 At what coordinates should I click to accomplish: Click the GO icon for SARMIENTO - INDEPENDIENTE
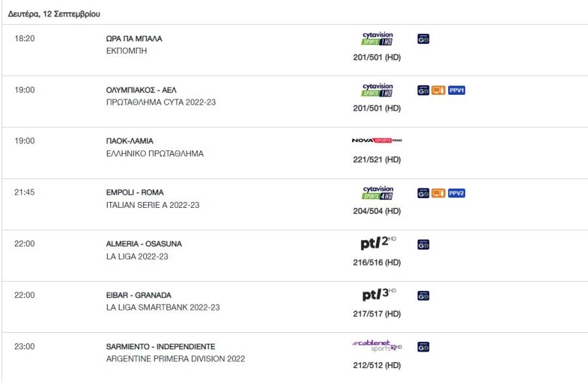tap(423, 347)
